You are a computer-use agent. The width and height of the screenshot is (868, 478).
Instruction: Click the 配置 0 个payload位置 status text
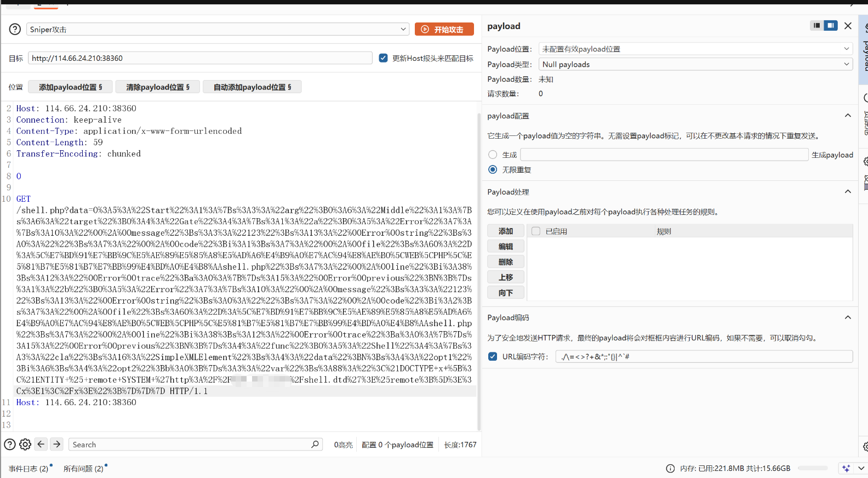click(x=397, y=445)
